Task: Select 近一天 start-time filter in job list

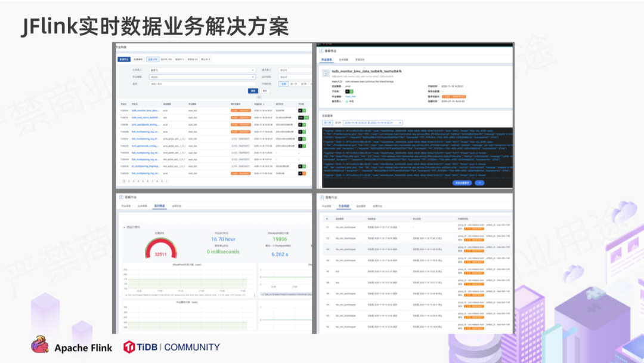Action: 293,84
